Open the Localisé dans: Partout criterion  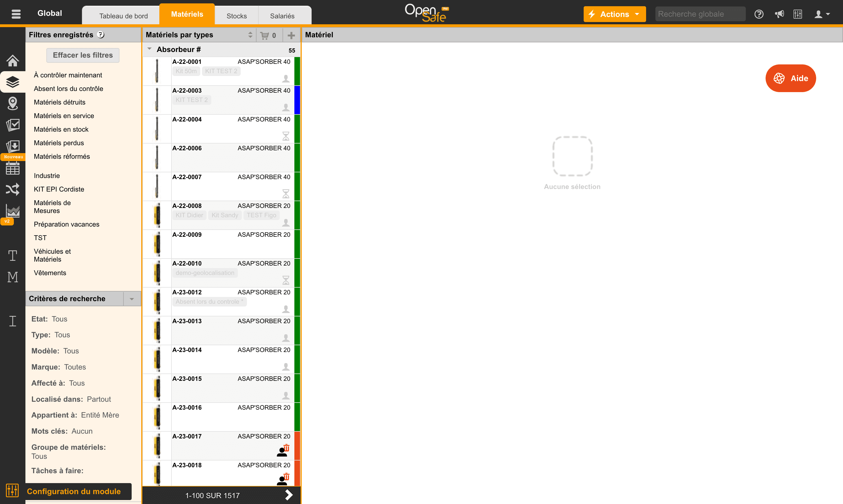tap(71, 399)
